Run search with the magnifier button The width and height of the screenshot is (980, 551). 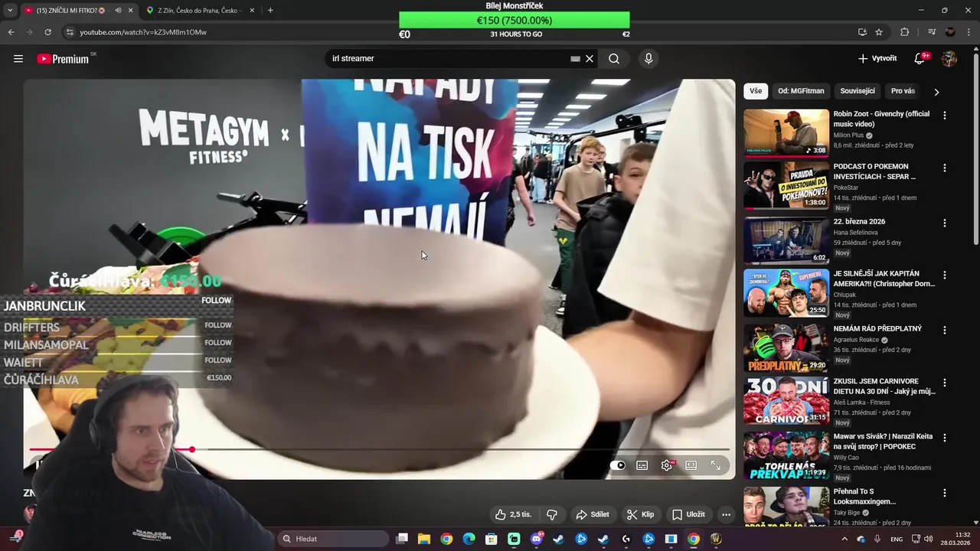614,59
